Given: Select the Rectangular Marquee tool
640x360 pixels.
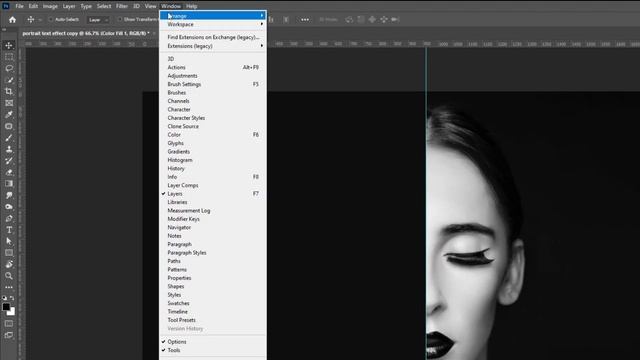Looking at the screenshot, I should tap(9, 57).
